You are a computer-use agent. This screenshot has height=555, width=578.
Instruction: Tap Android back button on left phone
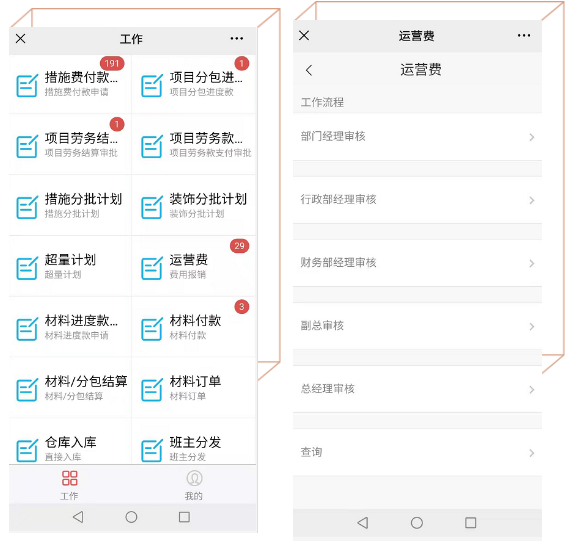pyautogui.click(x=78, y=517)
